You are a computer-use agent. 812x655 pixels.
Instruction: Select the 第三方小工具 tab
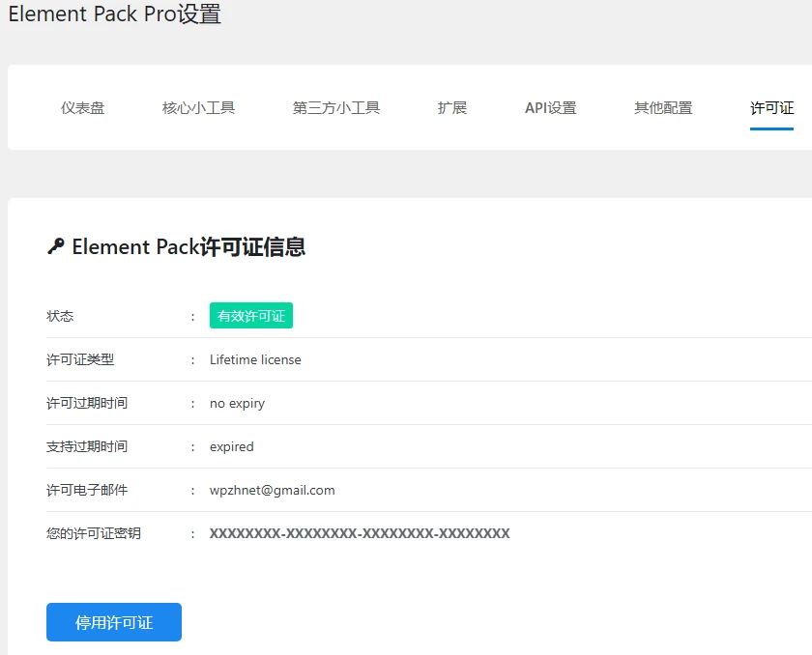pyautogui.click(x=335, y=107)
